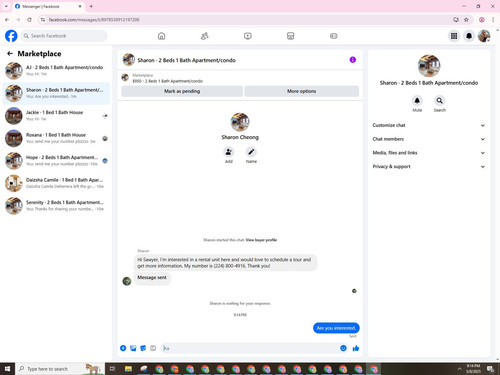Expand Privacy & support section

pyautogui.click(x=428, y=166)
